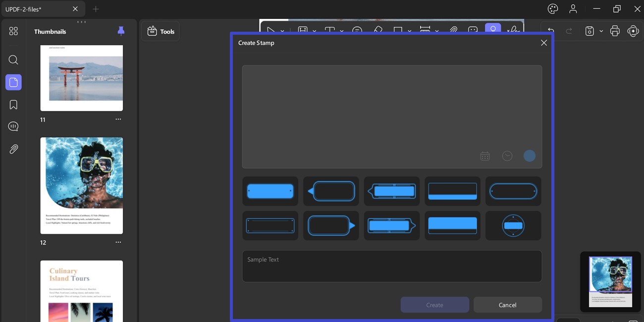
Task: Open the user account icon
Action: 573,9
